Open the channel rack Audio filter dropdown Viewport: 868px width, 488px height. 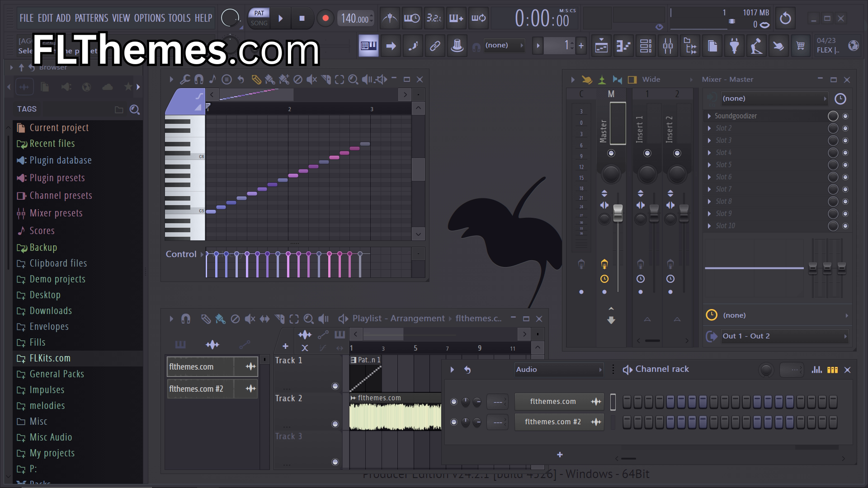point(559,370)
